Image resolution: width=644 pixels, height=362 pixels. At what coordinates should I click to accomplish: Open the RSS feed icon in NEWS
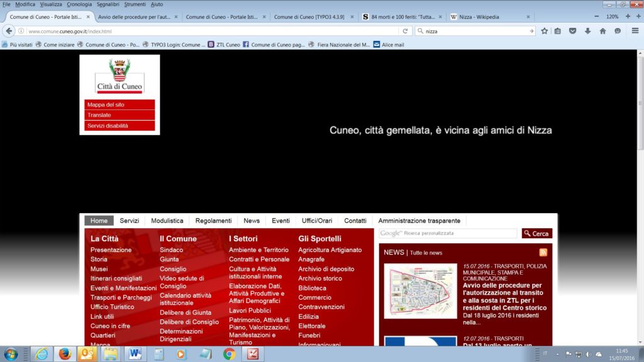click(x=543, y=253)
